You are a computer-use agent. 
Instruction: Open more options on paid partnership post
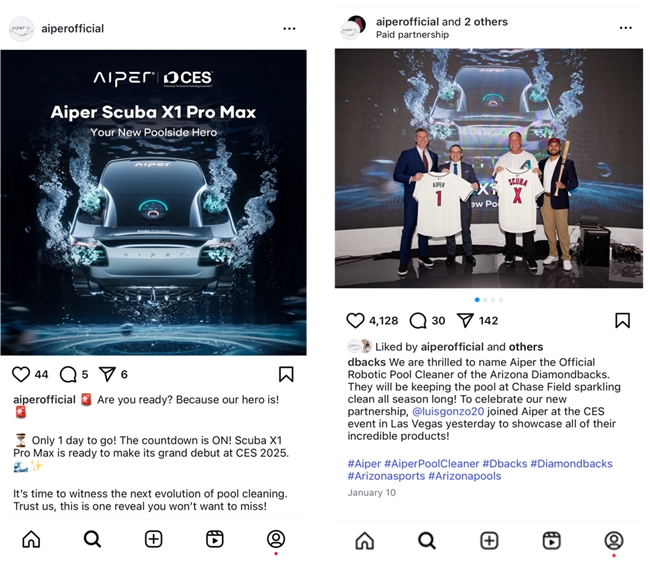pyautogui.click(x=626, y=28)
